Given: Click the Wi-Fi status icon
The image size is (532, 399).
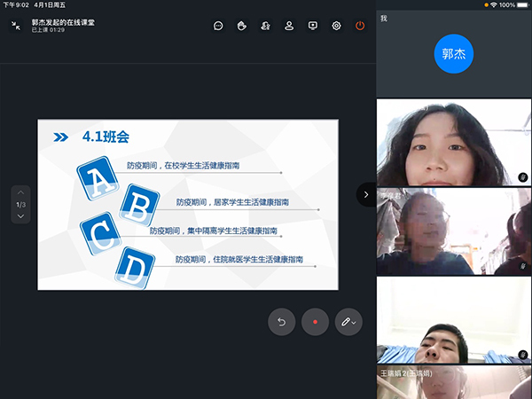Looking at the screenshot, I should coord(494,4).
